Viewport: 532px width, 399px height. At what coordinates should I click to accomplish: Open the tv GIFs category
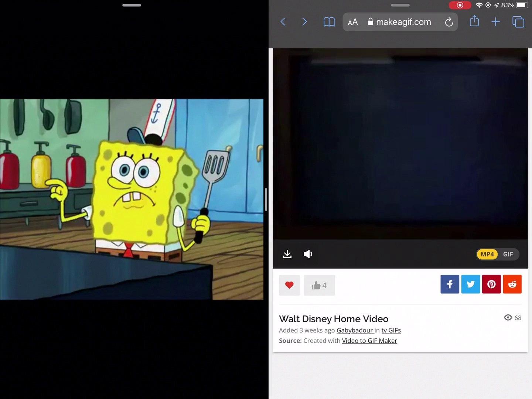[391, 330]
